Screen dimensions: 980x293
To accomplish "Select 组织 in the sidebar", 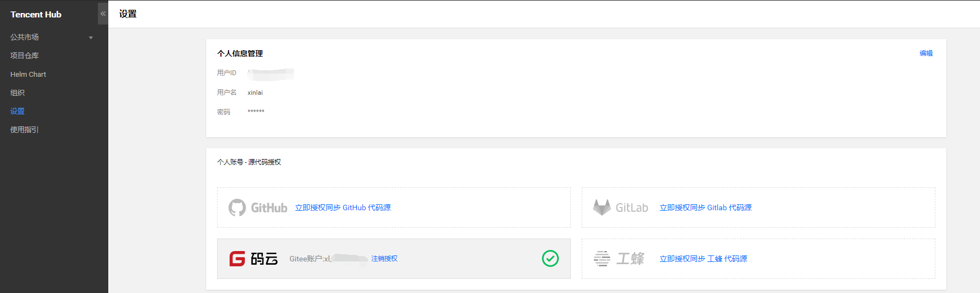I will click(17, 93).
